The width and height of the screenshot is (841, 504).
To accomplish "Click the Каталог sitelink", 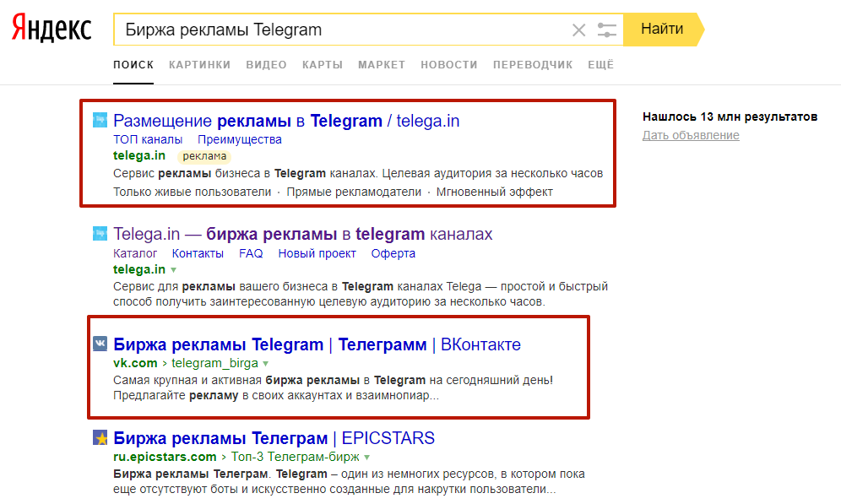I will pos(135,253).
